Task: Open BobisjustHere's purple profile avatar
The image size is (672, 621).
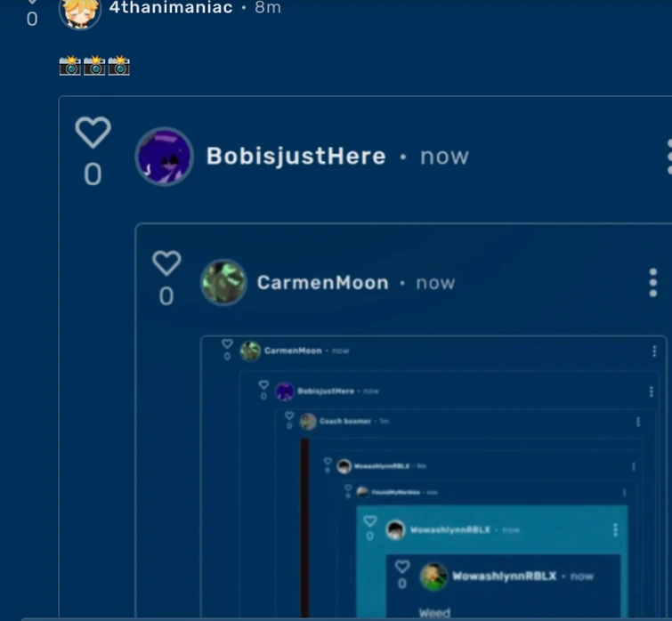Action: coord(164,157)
